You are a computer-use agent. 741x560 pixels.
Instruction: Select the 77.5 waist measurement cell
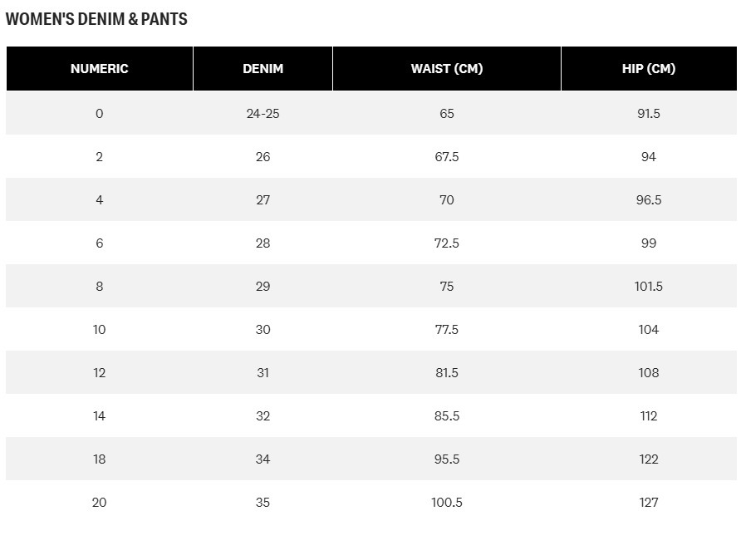click(x=447, y=329)
